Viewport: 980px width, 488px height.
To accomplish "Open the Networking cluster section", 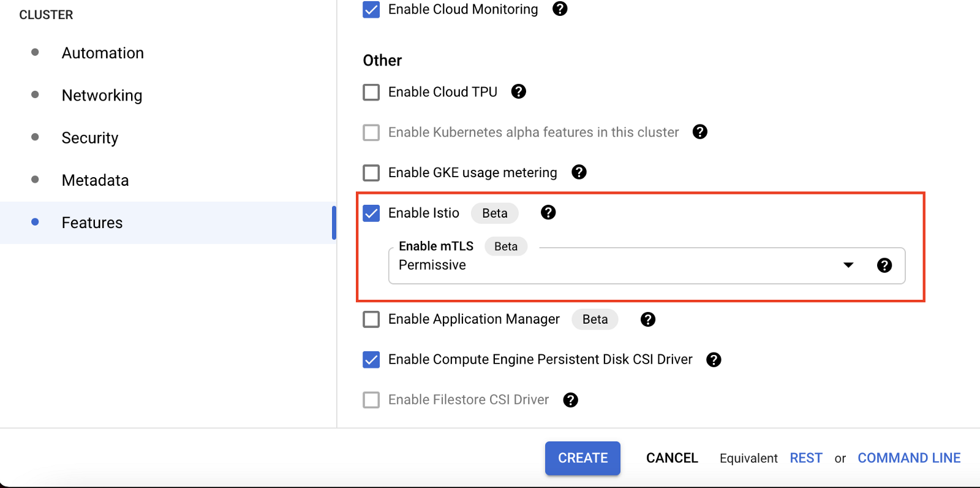I will pos(102,95).
